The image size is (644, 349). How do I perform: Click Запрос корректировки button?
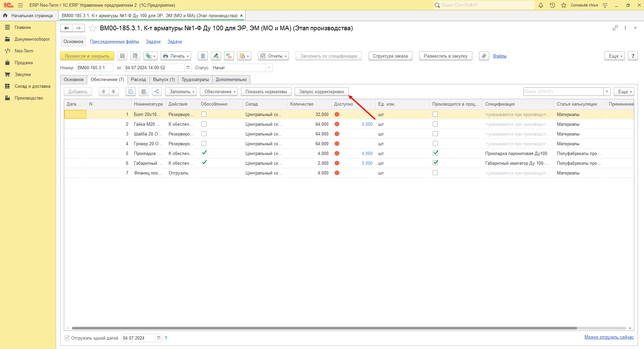(x=321, y=91)
